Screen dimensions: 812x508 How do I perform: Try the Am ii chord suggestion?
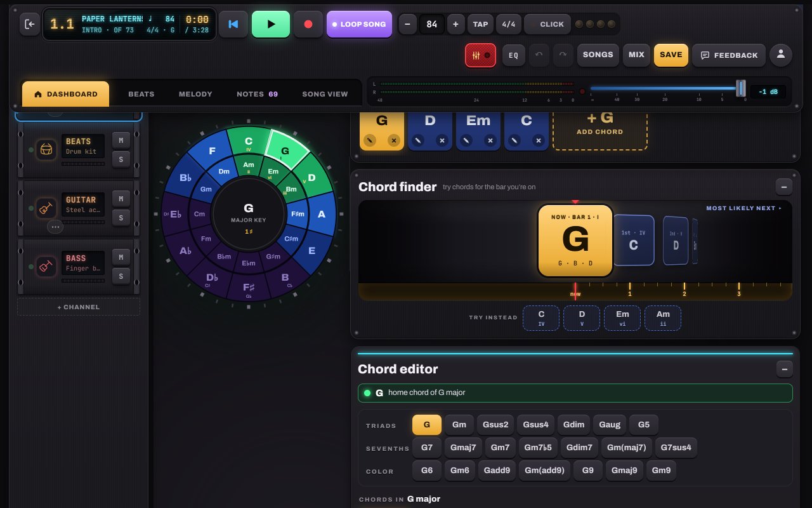663,317
